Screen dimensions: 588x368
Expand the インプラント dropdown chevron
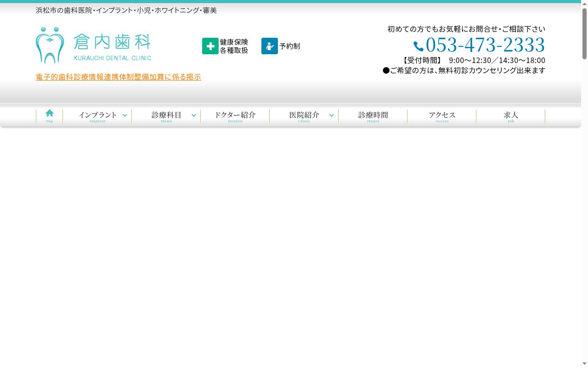[x=125, y=115]
